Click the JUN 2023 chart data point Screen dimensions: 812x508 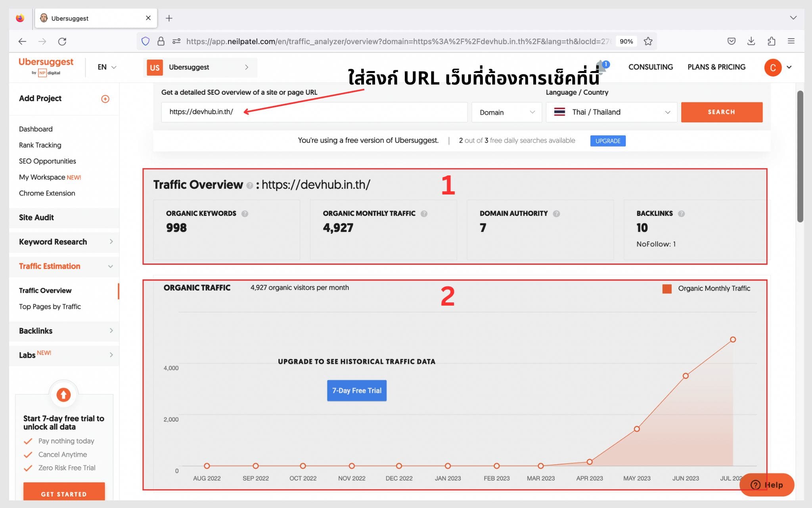pyautogui.click(x=686, y=376)
